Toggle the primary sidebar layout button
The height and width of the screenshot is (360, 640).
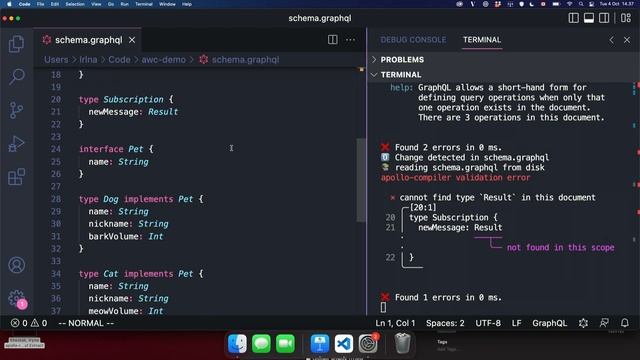point(573,18)
